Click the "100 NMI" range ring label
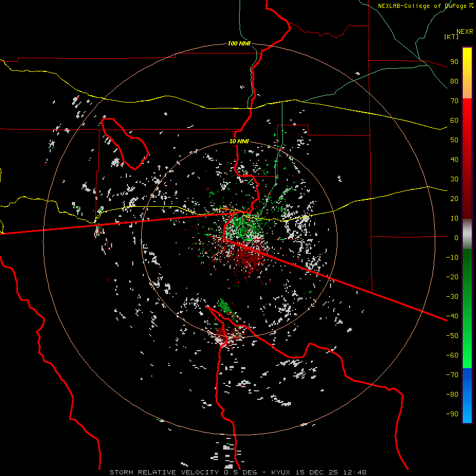The width and height of the screenshot is (476, 476). 239,43
